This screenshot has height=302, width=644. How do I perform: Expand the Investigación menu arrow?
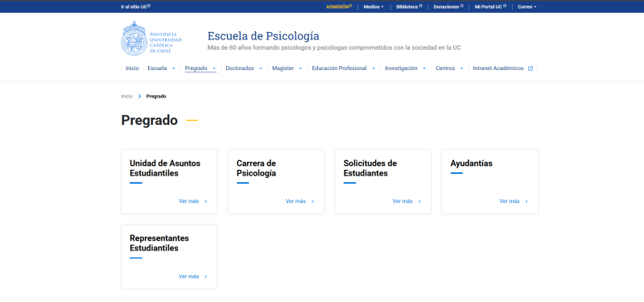(x=424, y=68)
